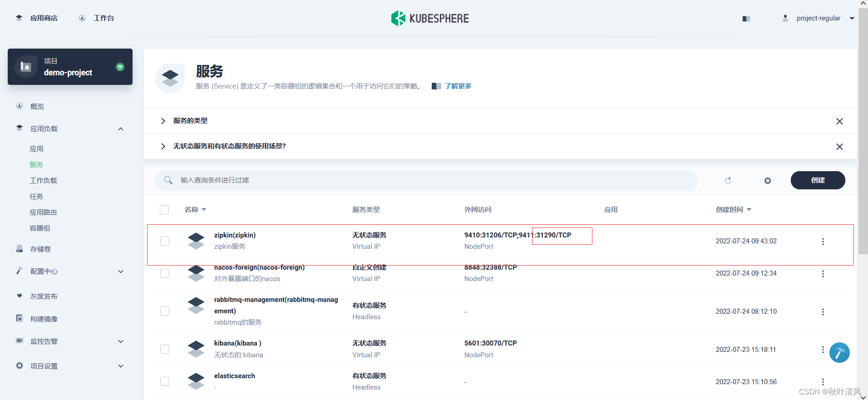Open the column settings gear icon
Screen dimensions: 868x400
point(768,181)
